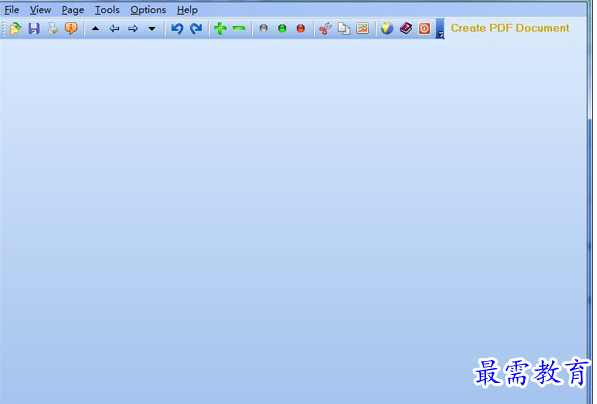The width and height of the screenshot is (597, 404).
Task: Click the gray cylinder icon
Action: pos(263,28)
